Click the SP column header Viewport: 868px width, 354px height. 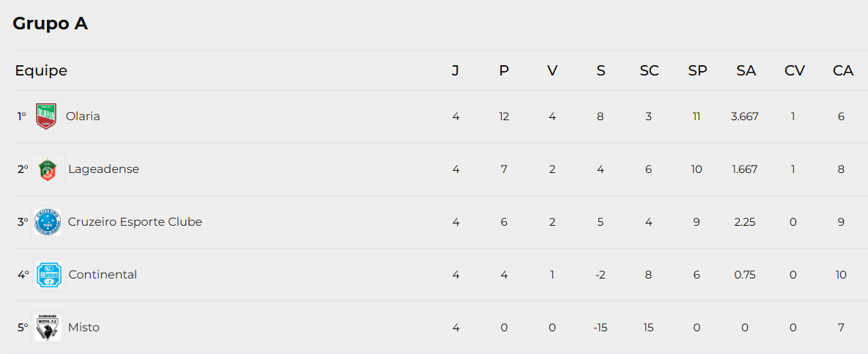(x=697, y=71)
